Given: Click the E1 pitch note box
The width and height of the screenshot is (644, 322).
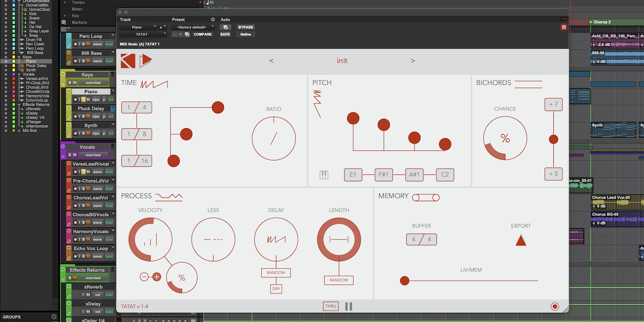Looking at the screenshot, I should tap(353, 175).
